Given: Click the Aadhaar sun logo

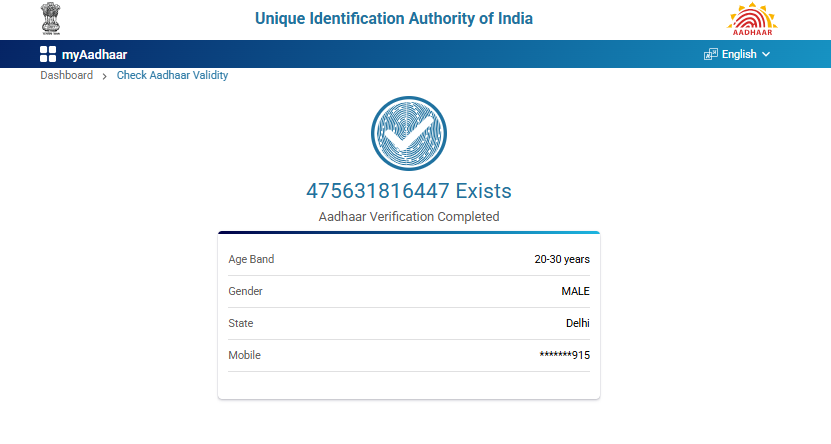Looking at the screenshot, I should pos(751,19).
